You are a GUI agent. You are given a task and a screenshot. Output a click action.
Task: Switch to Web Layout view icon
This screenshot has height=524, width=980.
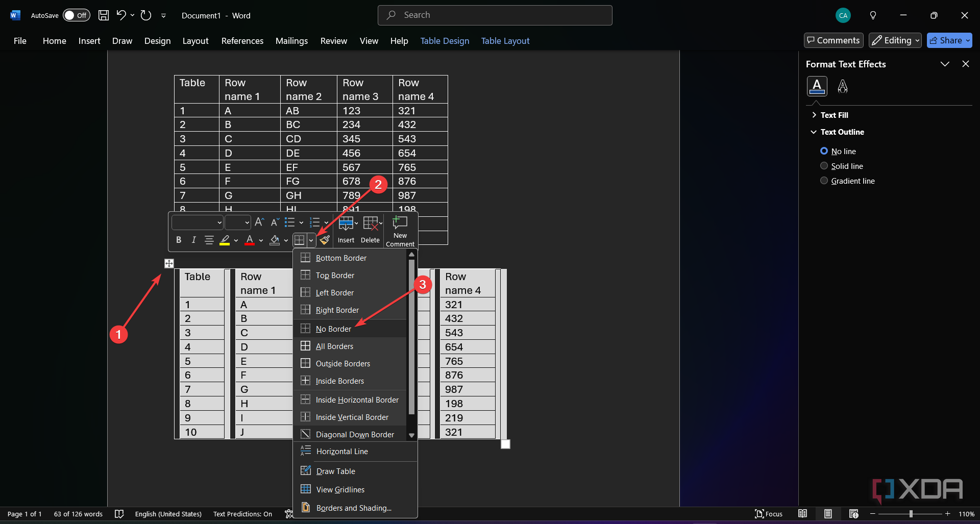tap(853, 514)
